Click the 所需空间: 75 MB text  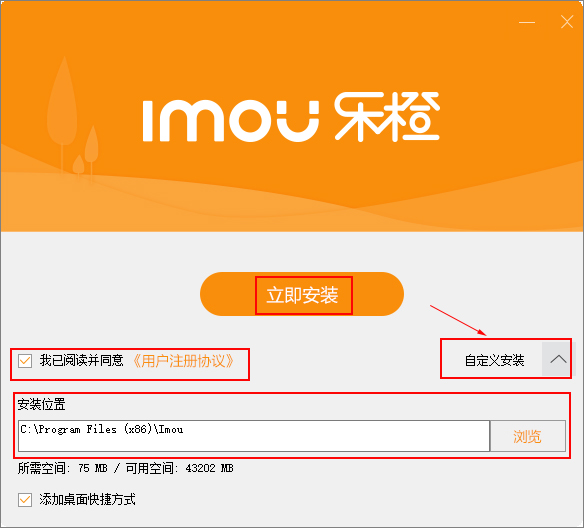pyautogui.click(x=63, y=468)
